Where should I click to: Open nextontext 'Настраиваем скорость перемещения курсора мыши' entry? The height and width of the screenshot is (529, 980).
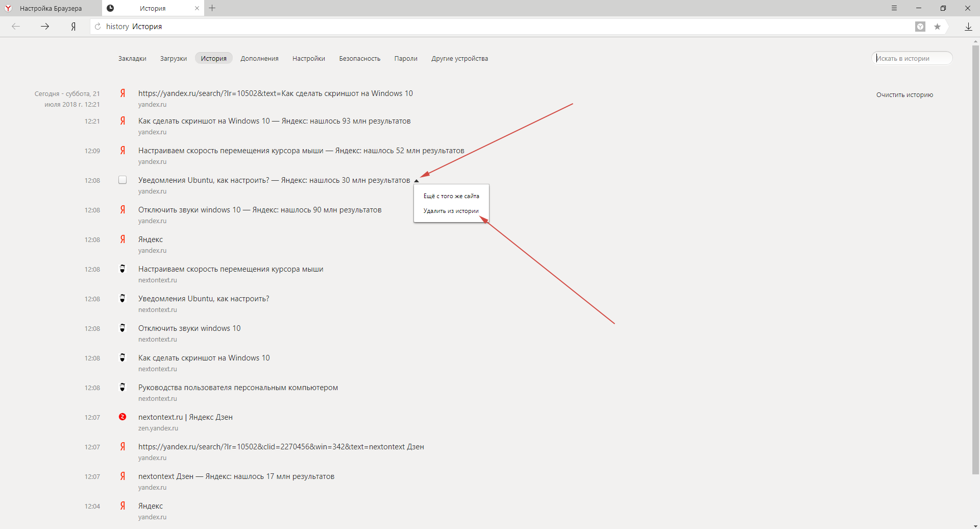[x=231, y=269]
